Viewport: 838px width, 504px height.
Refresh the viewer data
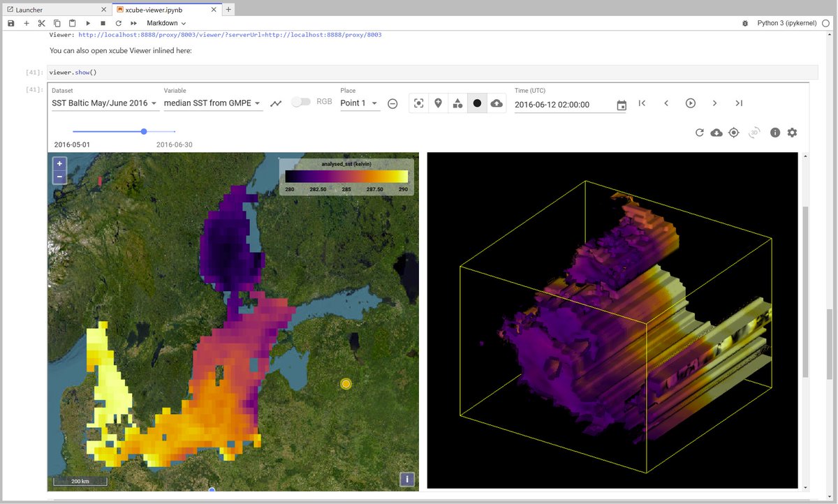(x=699, y=132)
